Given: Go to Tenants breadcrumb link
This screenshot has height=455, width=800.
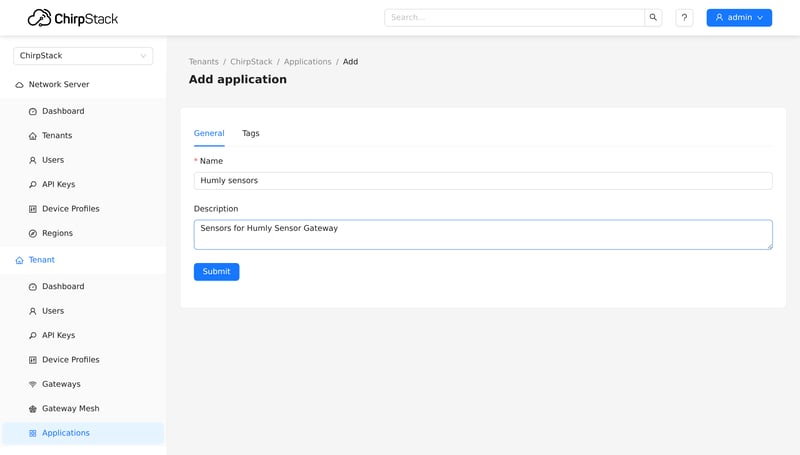Looking at the screenshot, I should (204, 62).
